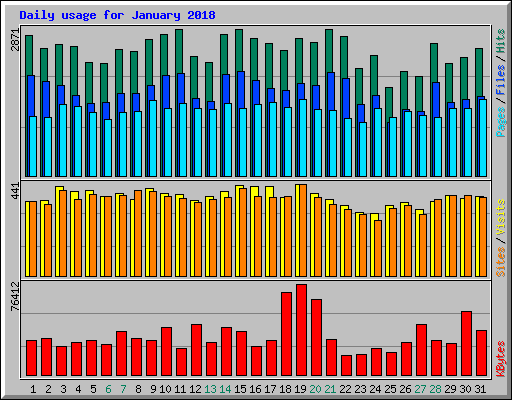Click day label '21' on the x-axis
The height and width of the screenshot is (400, 512).
click(x=330, y=389)
